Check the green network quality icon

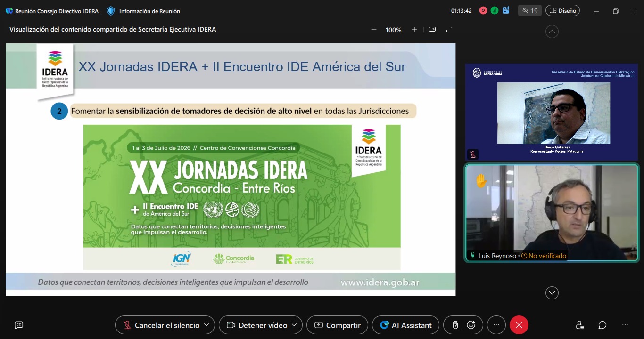[495, 11]
